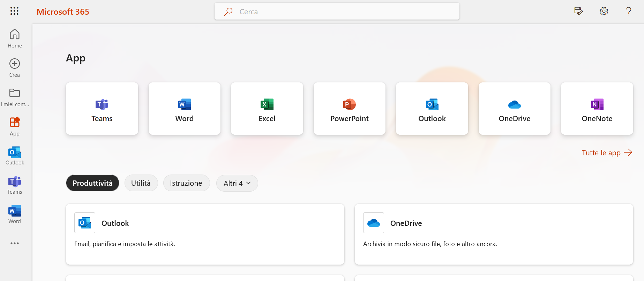Click the Outlook icon in productivity card

85,223
